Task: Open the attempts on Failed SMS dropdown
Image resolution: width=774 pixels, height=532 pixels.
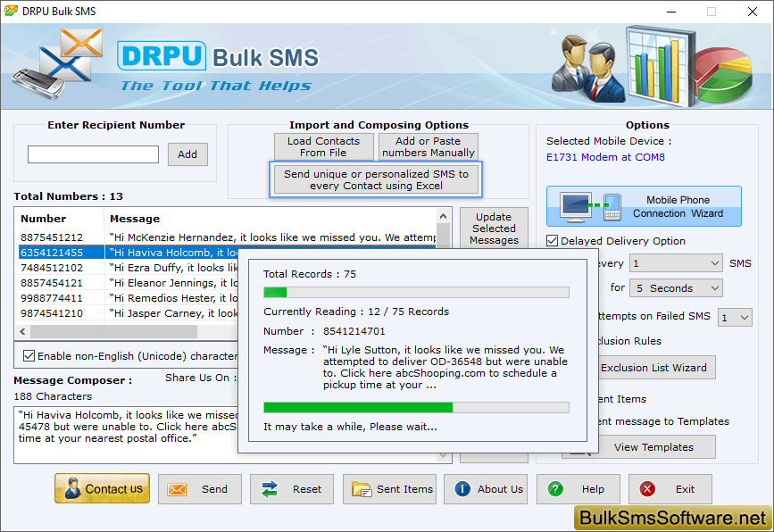Action: (x=735, y=317)
